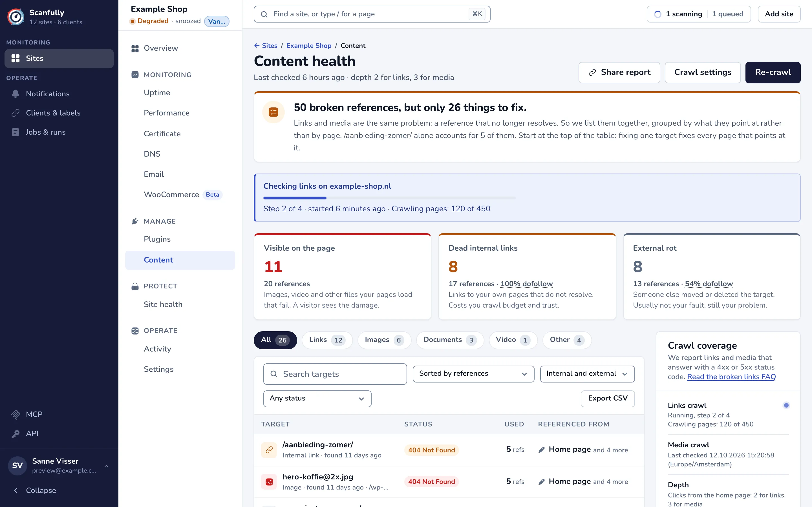Select the Documents filter pill

pyautogui.click(x=450, y=340)
